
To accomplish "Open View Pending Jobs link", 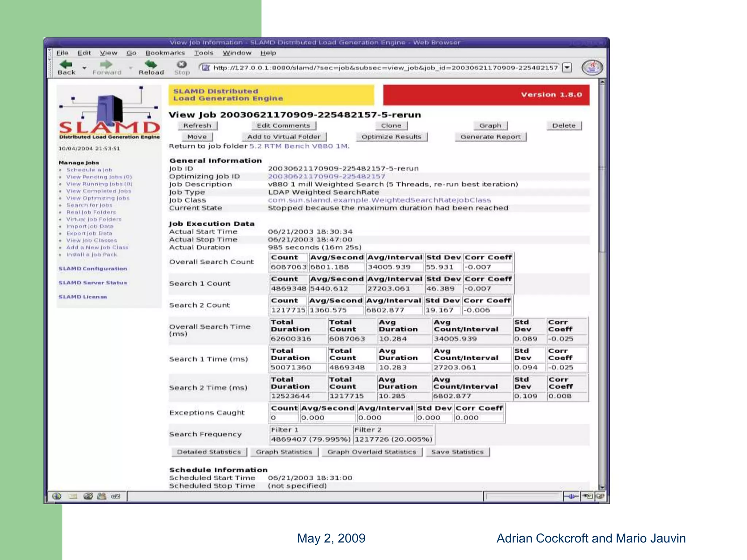I will (x=99, y=177).
